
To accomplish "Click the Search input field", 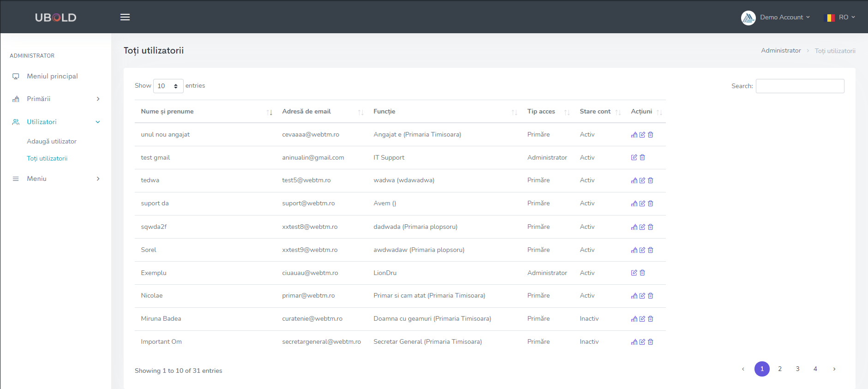I will coord(800,86).
